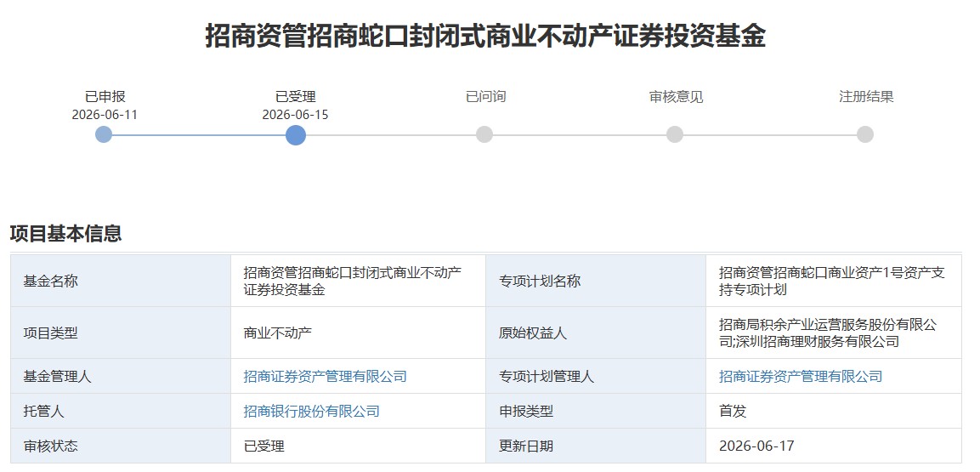Click the 首发 value cell
The image size is (980, 472).
pos(834,412)
